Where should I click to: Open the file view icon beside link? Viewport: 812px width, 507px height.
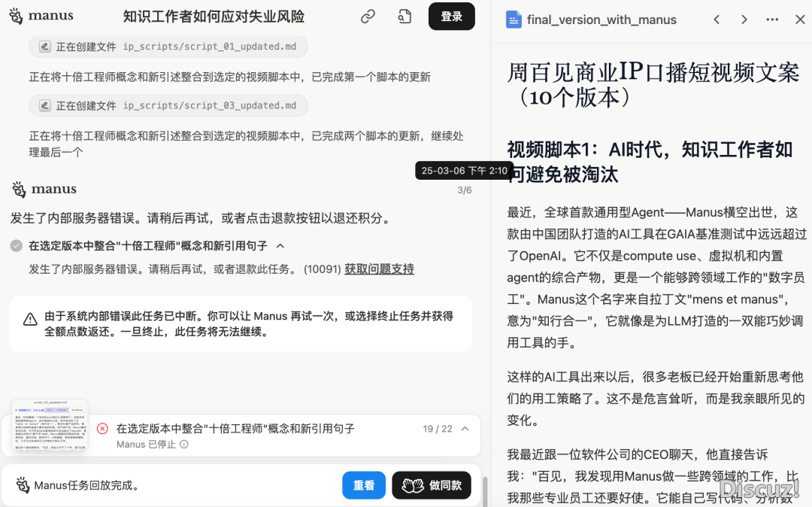(404, 17)
